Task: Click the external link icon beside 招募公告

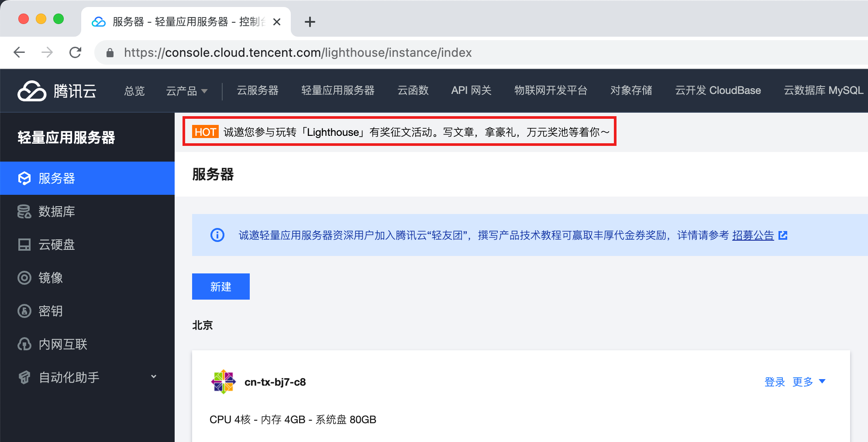Action: click(x=783, y=235)
